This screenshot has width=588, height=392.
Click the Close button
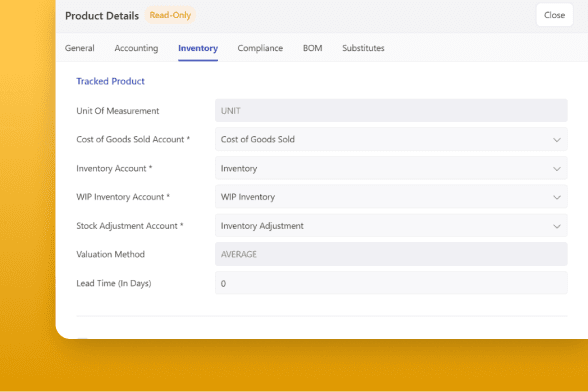point(555,15)
